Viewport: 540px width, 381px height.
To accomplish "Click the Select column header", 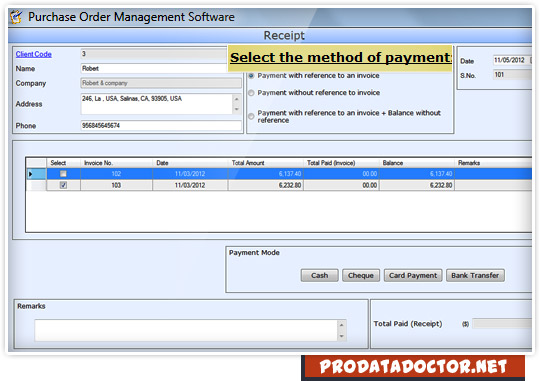I will pyautogui.click(x=63, y=163).
